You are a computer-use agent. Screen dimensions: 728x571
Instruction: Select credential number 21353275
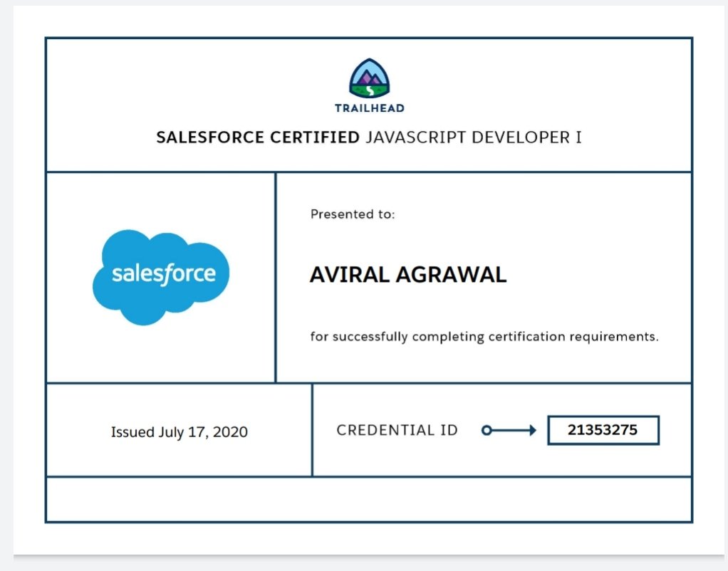click(603, 430)
